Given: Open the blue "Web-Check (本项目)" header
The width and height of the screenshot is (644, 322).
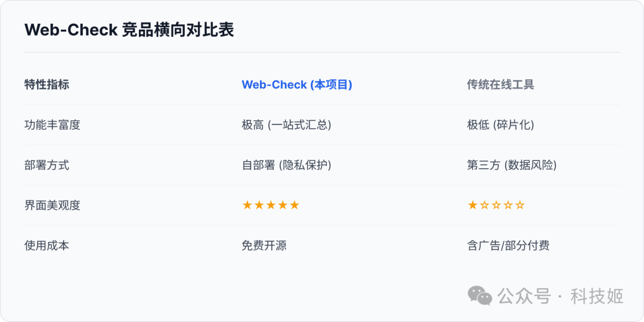Looking at the screenshot, I should [297, 85].
